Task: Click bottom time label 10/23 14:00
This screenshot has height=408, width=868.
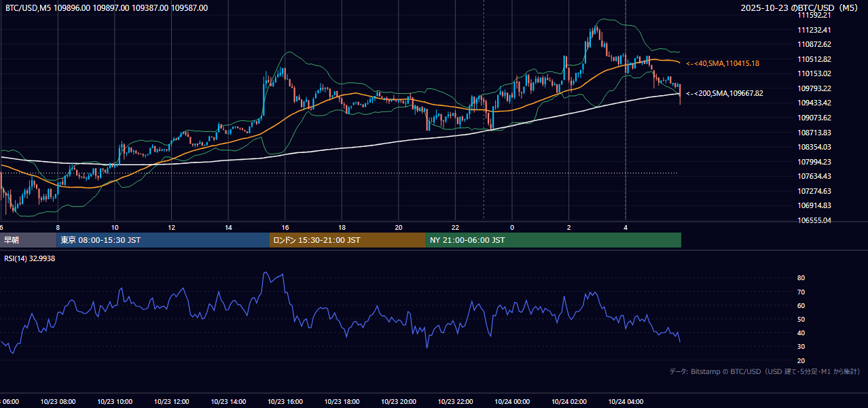Action: [x=228, y=402]
